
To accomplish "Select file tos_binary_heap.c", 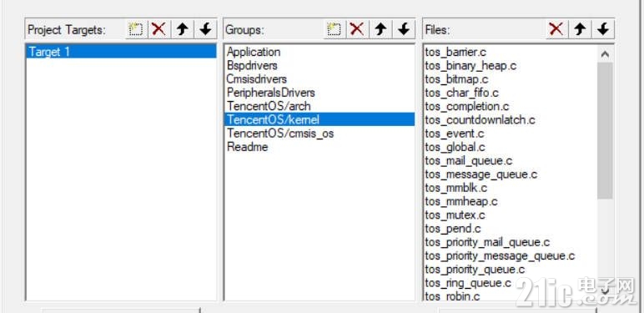I will point(470,66).
